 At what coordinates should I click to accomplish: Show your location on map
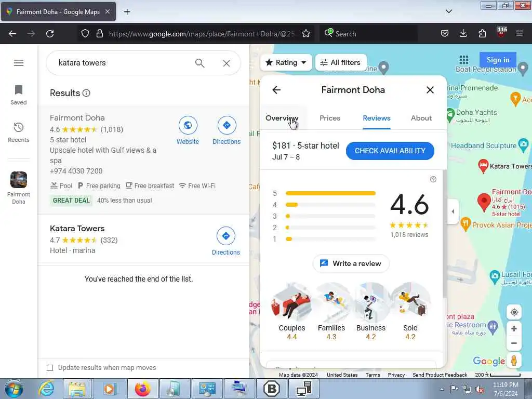click(514, 312)
